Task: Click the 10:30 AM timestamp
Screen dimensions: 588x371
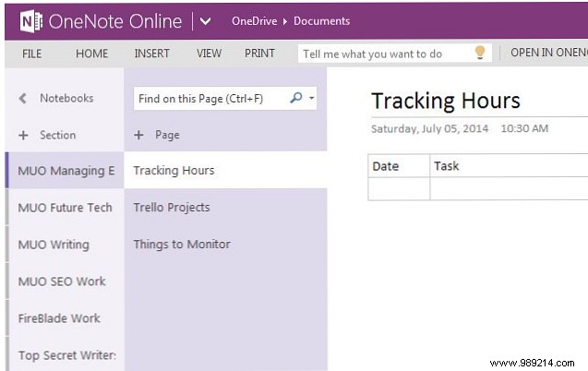Action: (x=524, y=128)
